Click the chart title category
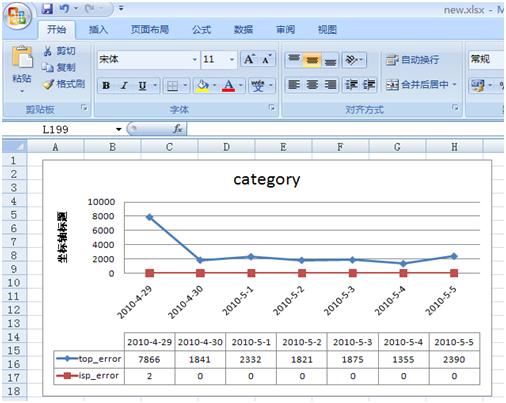Screen dimensions: 506x403 pyautogui.click(x=267, y=180)
